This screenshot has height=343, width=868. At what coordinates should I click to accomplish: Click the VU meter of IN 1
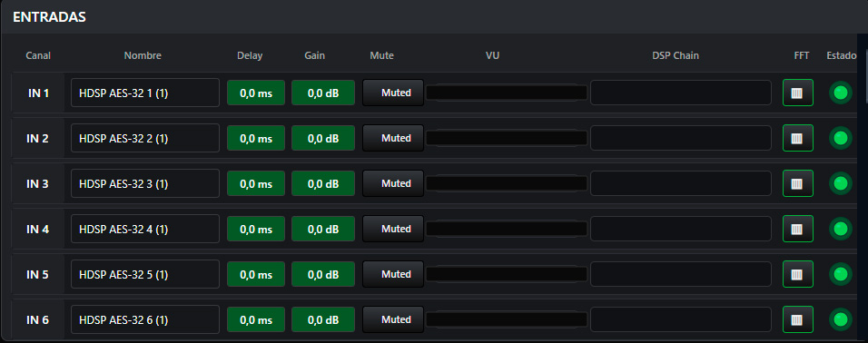coord(507,93)
